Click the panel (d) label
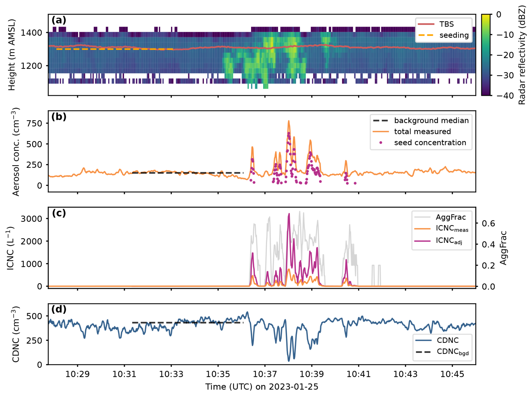The height and width of the screenshot is (396, 532). click(x=59, y=309)
